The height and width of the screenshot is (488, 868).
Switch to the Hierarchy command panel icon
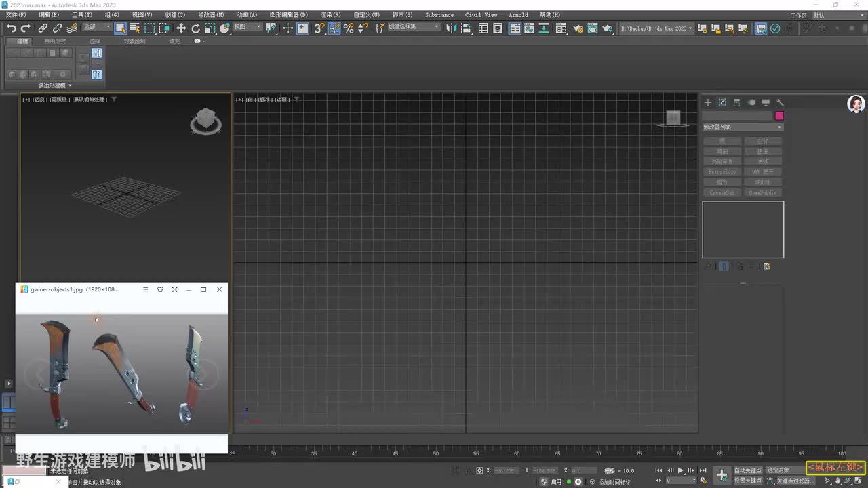click(737, 102)
